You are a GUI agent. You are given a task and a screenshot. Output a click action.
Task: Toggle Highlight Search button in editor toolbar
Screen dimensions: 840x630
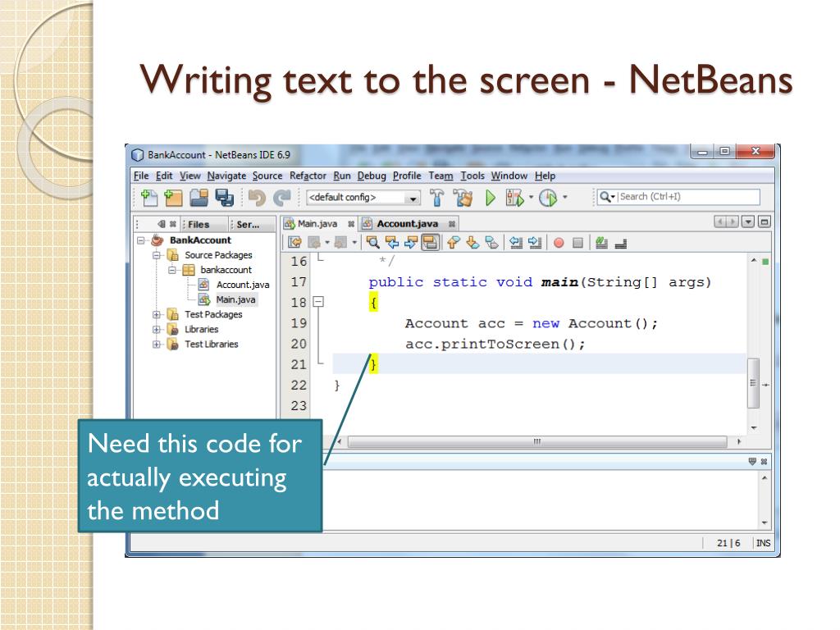(430, 243)
